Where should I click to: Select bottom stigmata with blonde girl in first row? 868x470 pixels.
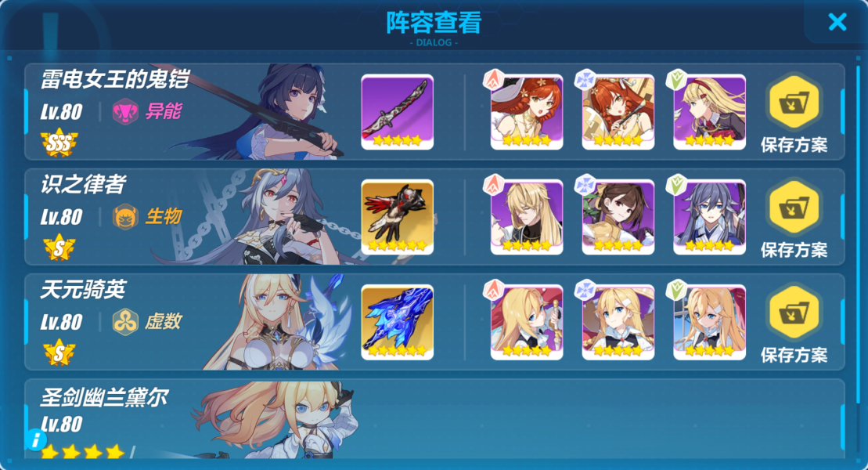pos(709,112)
